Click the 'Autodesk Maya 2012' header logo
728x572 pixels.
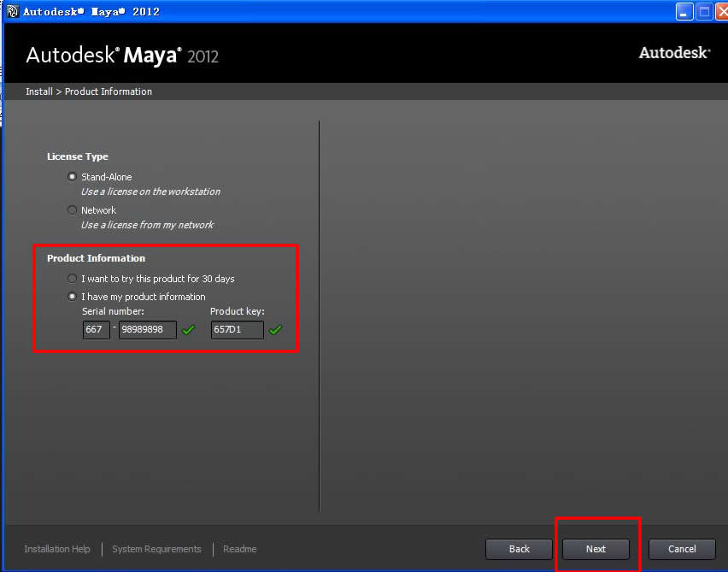tap(122, 56)
